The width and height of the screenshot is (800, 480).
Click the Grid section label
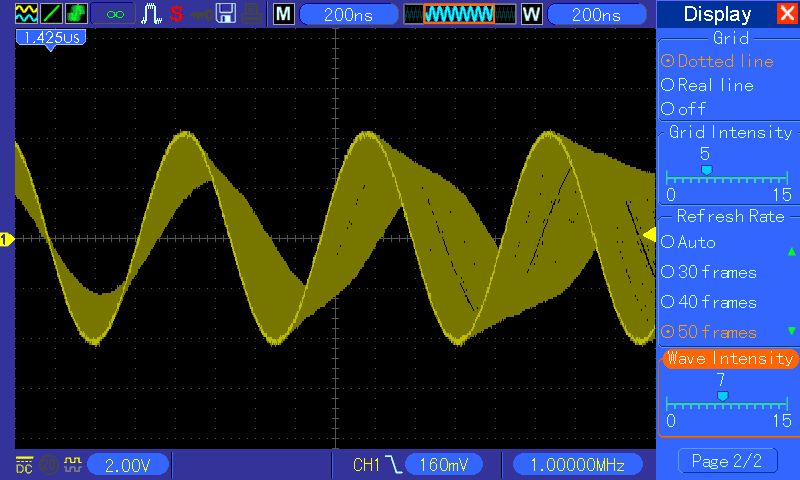tap(731, 38)
